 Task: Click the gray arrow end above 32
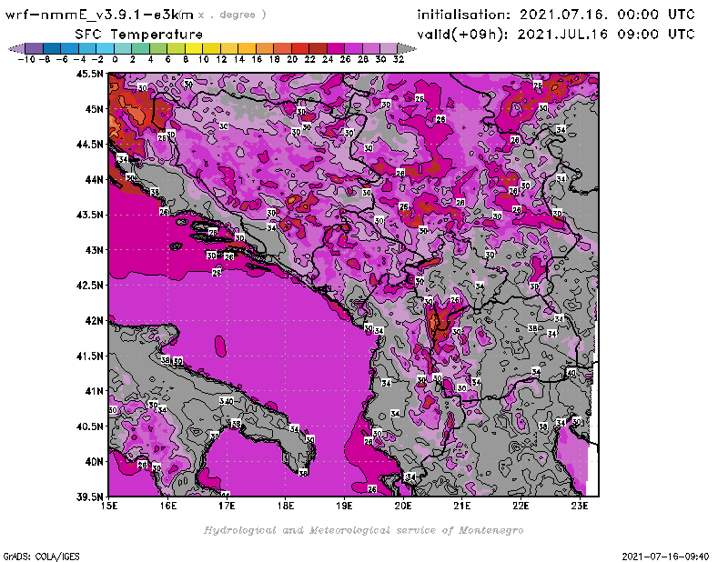(x=407, y=48)
